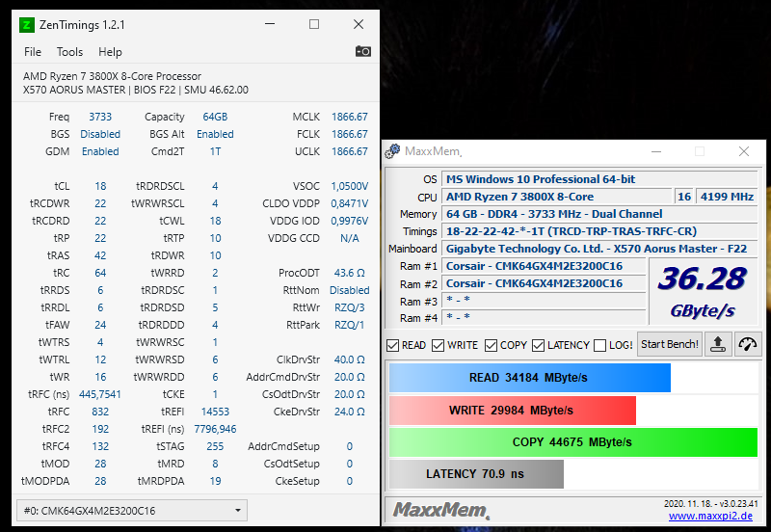This screenshot has height=532, width=771.
Task: Click the MaxxMem version text v3.0.23.41
Action: click(x=738, y=503)
